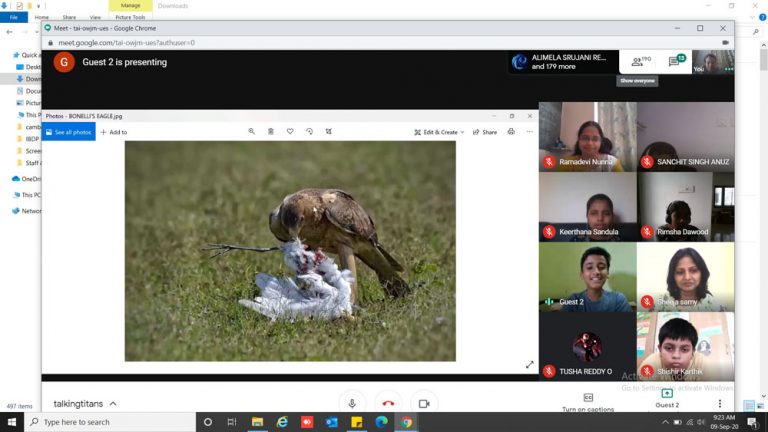Select Rimsha Dawood video tile
The image size is (768, 432).
(x=686, y=207)
